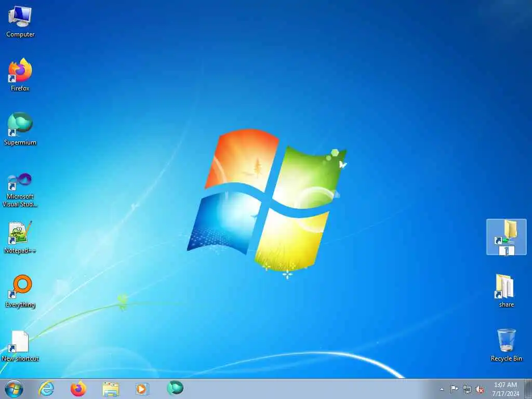This screenshot has height=399, width=532.
Task: Select the Computer desktop icon
Action: tap(20, 21)
